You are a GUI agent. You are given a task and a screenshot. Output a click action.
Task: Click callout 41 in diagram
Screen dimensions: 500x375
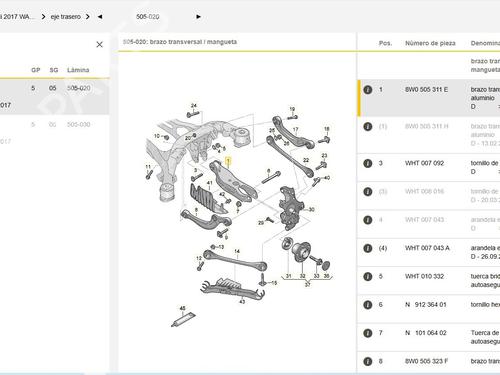(x=209, y=183)
